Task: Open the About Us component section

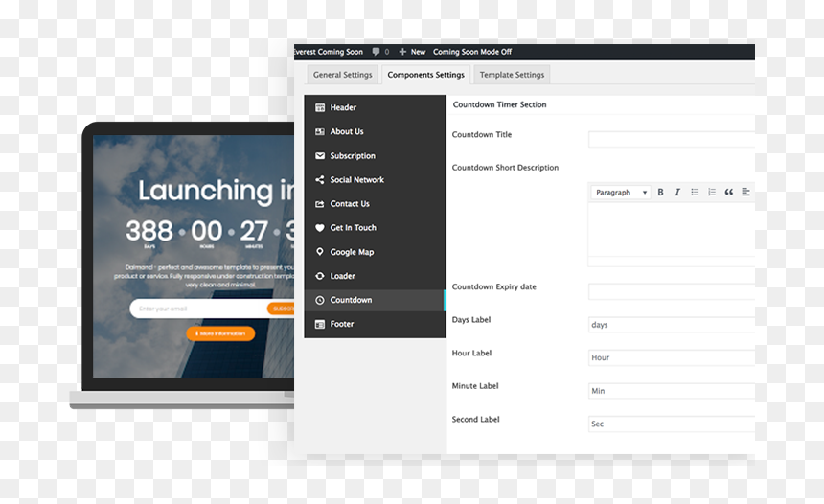Action: tap(375, 131)
